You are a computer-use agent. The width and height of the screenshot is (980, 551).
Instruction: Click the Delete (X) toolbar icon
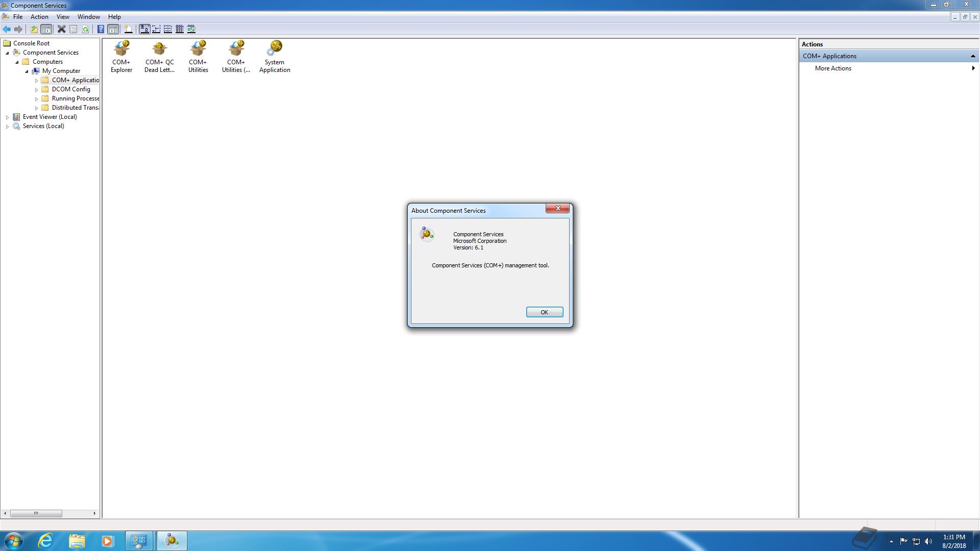pyautogui.click(x=61, y=29)
